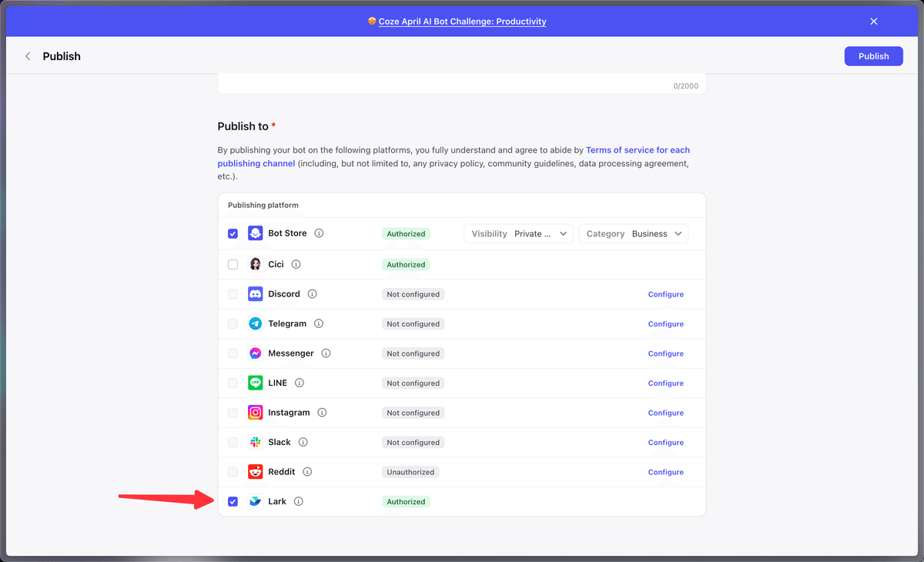
Task: Click the disabled Instagram checkbox
Action: click(x=233, y=413)
